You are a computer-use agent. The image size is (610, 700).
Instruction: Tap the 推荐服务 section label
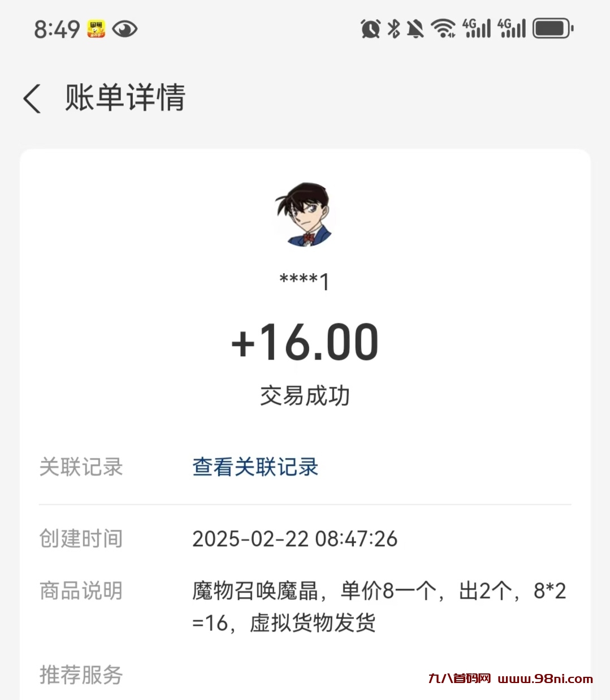[x=81, y=675]
